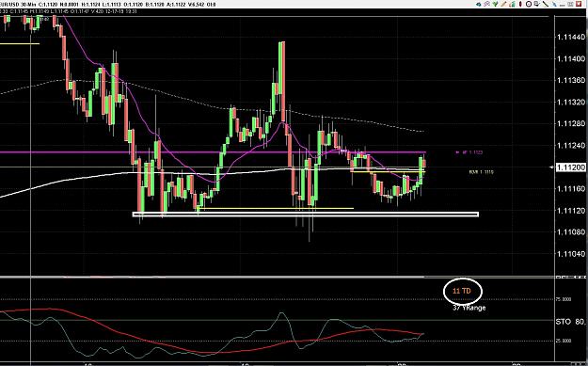Image resolution: width=588 pixels, height=366 pixels.
Task: Click the green checkmark toolbar icon
Action: click(496, 4)
